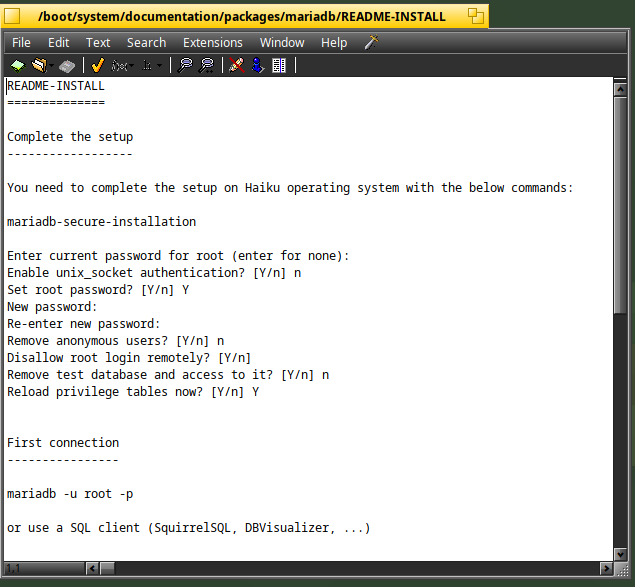The width and height of the screenshot is (635, 587).
Task: Click the magic wand icon in the menu bar
Action: coord(371,42)
